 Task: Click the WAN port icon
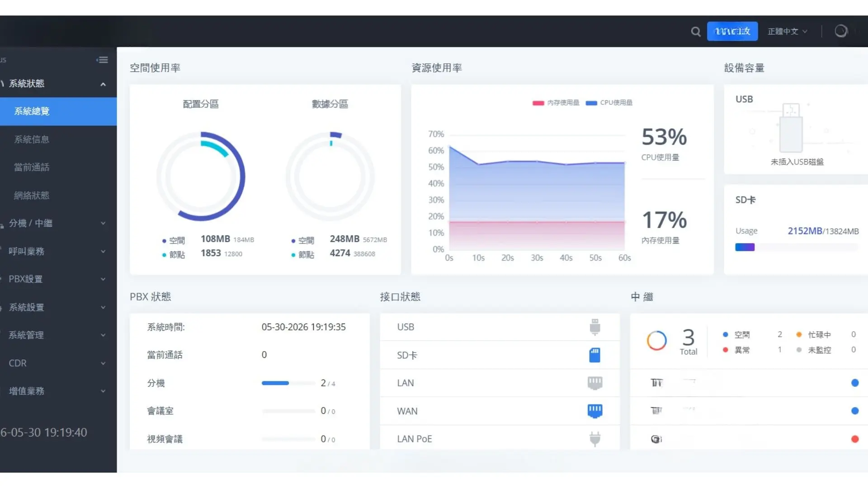pos(594,411)
